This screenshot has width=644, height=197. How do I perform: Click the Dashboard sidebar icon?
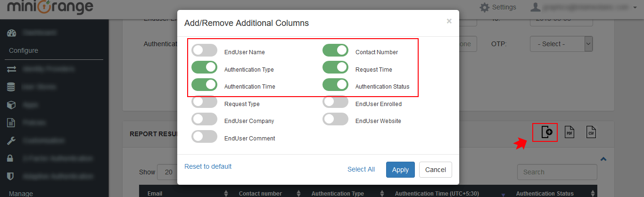tap(12, 33)
